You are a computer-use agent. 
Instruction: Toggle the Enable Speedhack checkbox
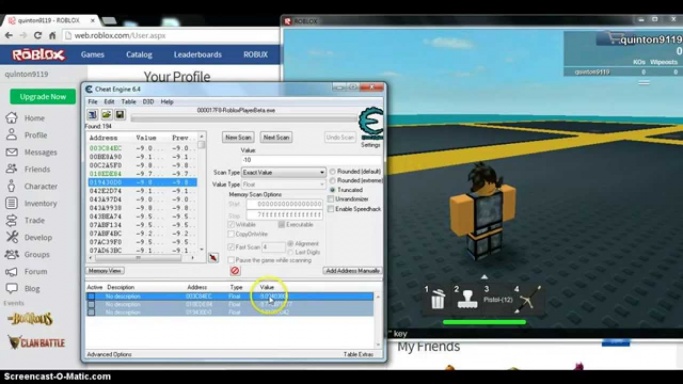(x=331, y=209)
